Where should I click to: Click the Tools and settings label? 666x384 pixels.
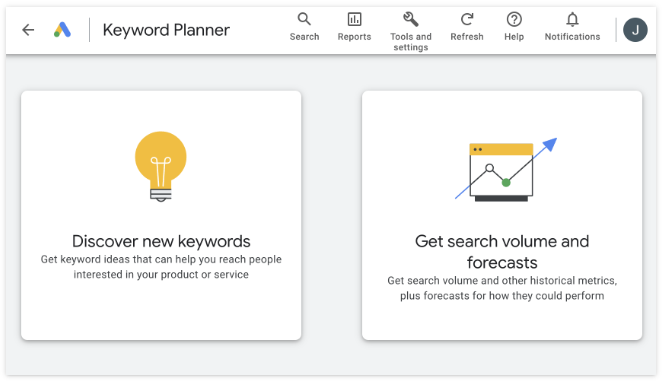[411, 42]
